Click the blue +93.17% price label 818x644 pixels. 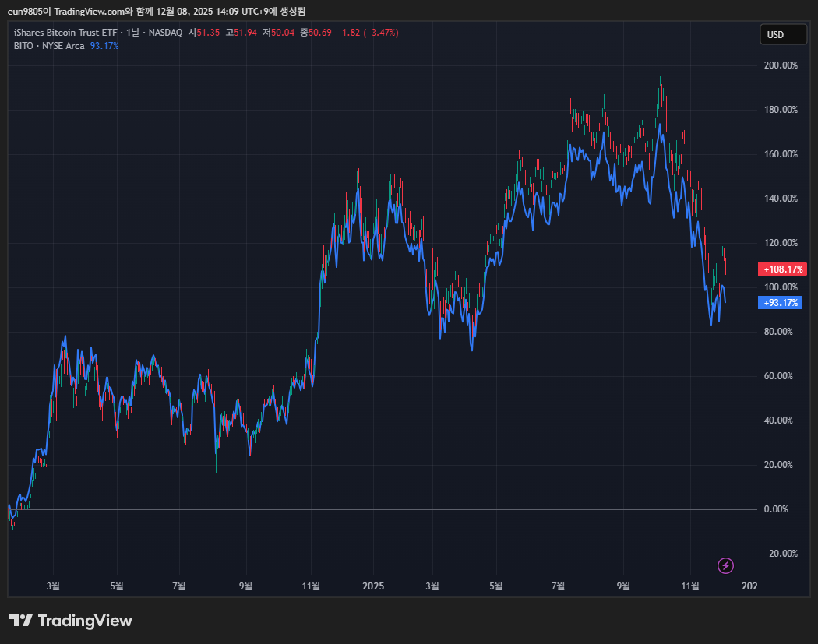click(780, 302)
